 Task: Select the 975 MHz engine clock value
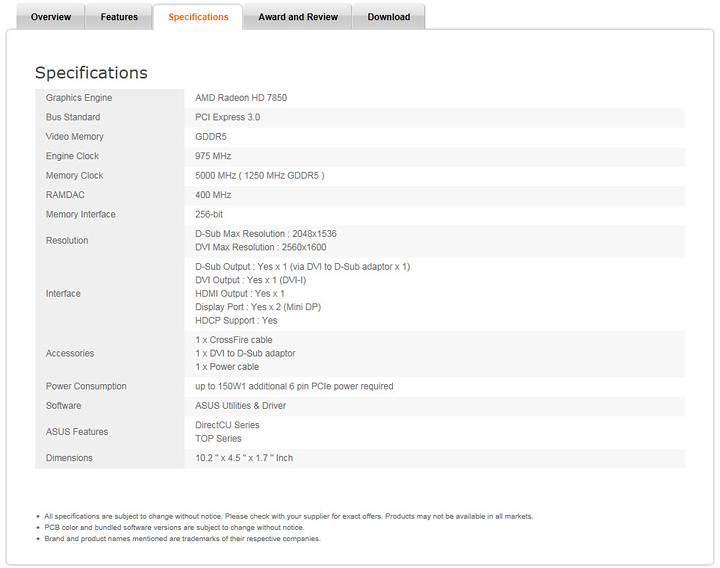click(x=213, y=157)
